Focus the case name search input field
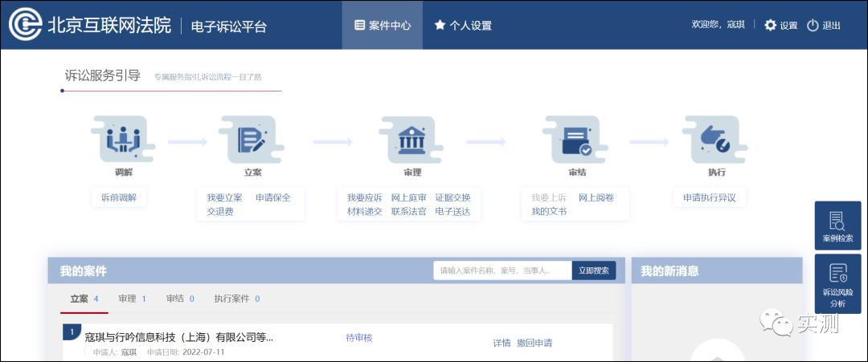Screen dimensions: 868x362 [x=502, y=270]
